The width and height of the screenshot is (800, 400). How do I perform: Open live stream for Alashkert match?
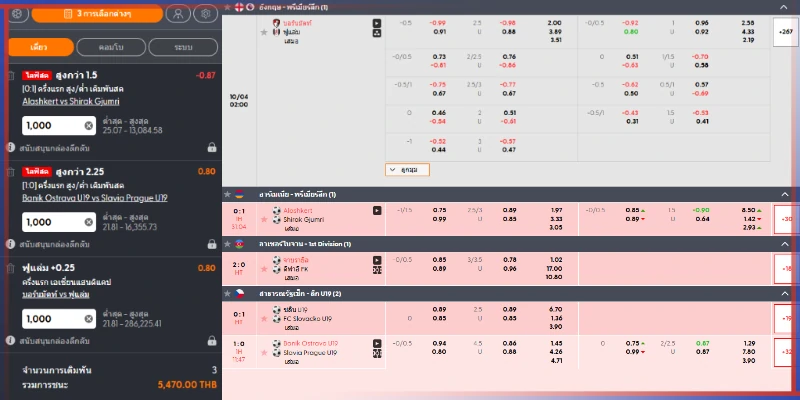tap(376, 210)
